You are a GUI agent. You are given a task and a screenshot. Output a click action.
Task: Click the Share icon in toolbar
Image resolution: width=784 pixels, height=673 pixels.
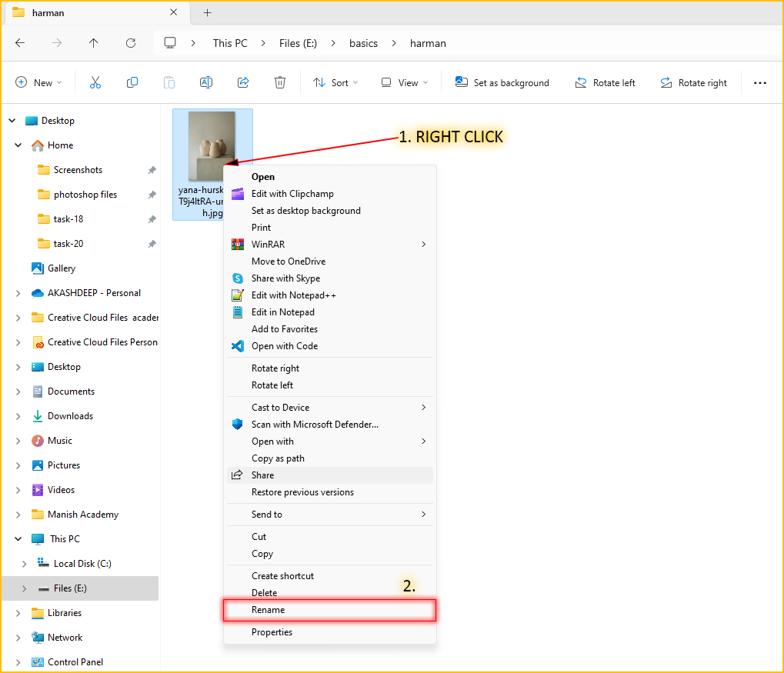pos(243,83)
